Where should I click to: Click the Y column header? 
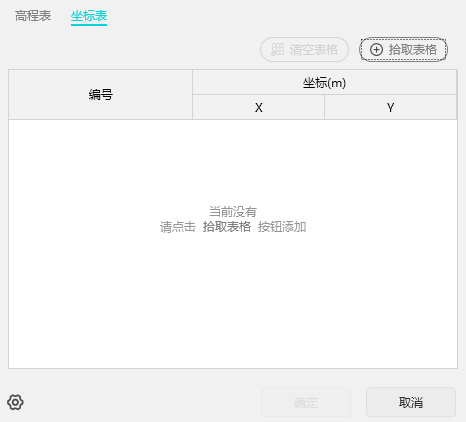tap(390, 107)
